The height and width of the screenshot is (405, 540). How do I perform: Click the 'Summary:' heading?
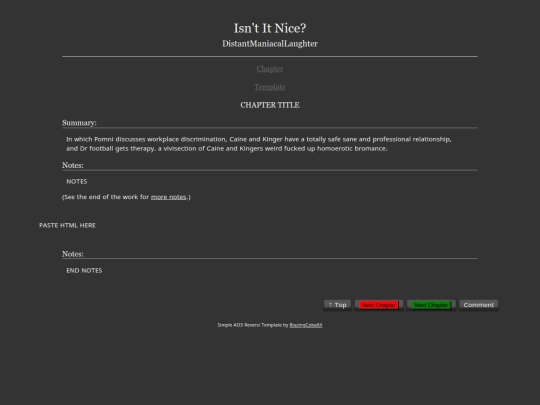(x=79, y=123)
